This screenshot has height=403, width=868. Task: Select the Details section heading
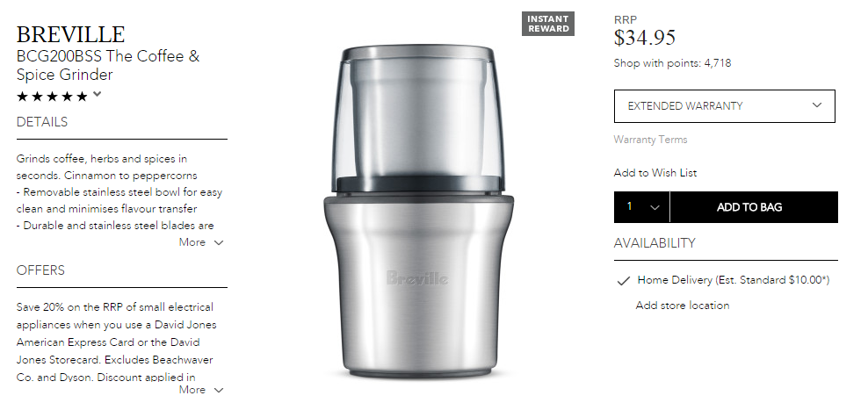tap(42, 122)
